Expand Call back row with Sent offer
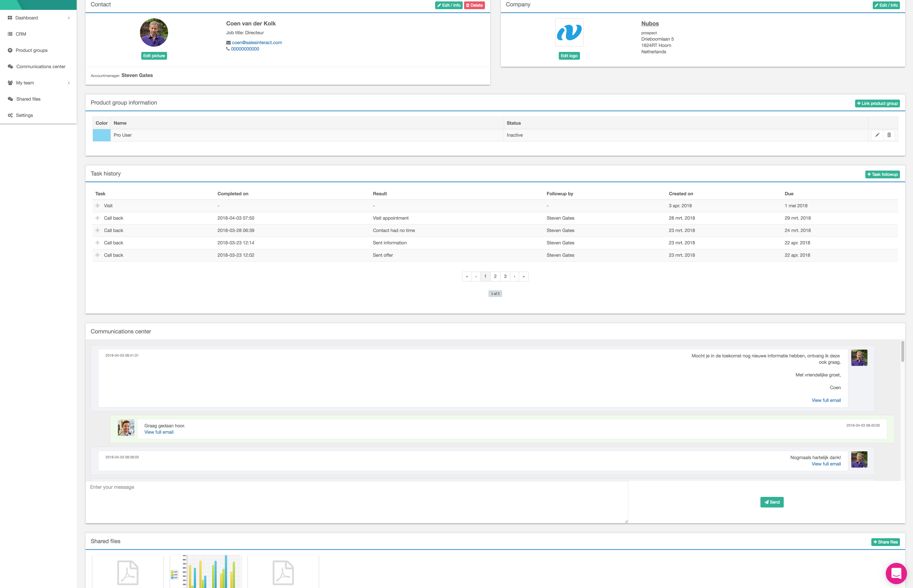 pos(97,255)
